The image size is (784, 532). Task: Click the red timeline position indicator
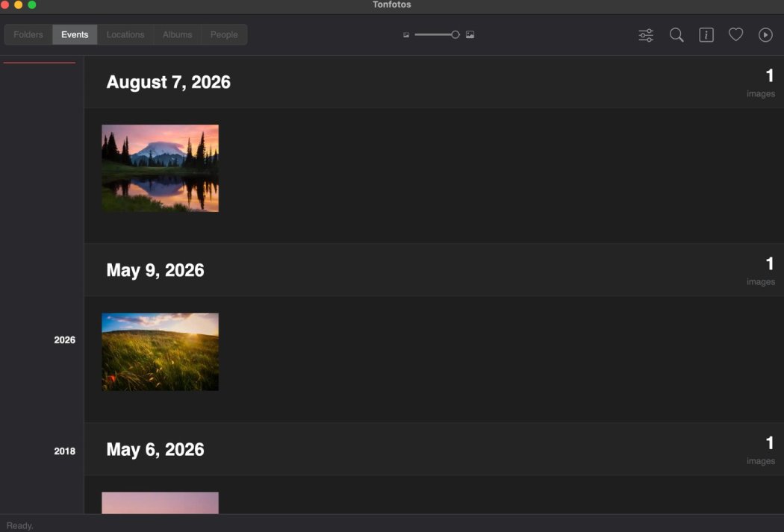(x=40, y=63)
